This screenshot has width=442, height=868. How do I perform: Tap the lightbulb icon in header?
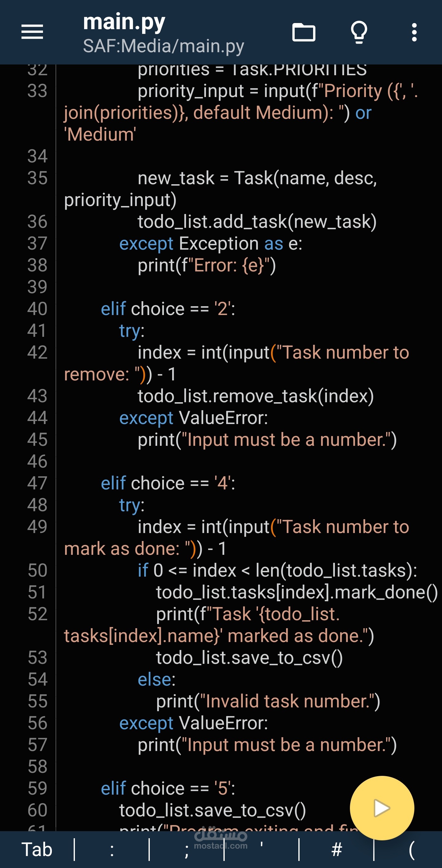pos(359,32)
